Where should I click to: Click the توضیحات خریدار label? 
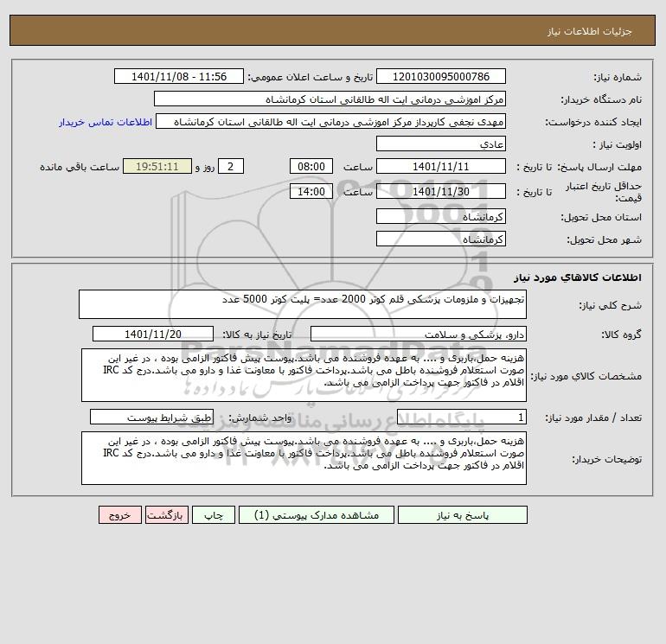[x=606, y=458]
